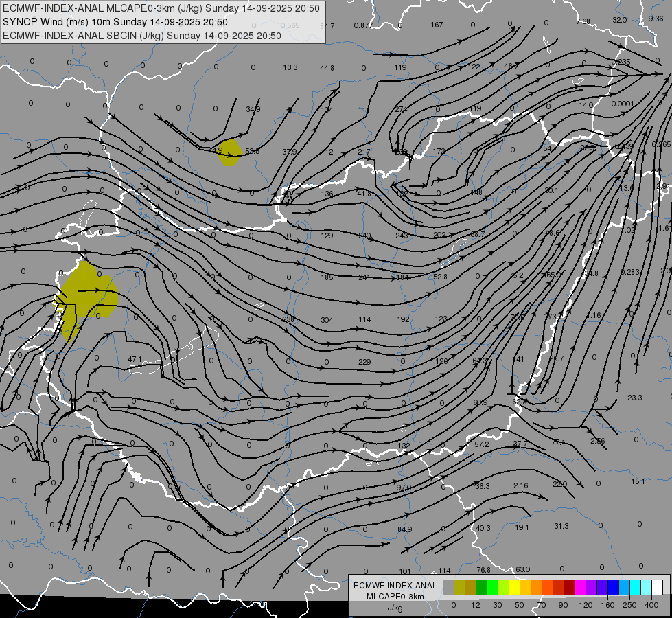Screen dimensions: 672x618
Task: Click the olive swatch beside the gray one
Action: (x=459, y=587)
